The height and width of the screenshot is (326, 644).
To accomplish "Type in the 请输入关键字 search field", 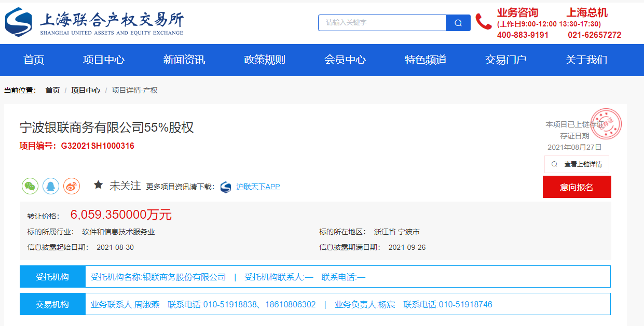I will click(x=382, y=23).
